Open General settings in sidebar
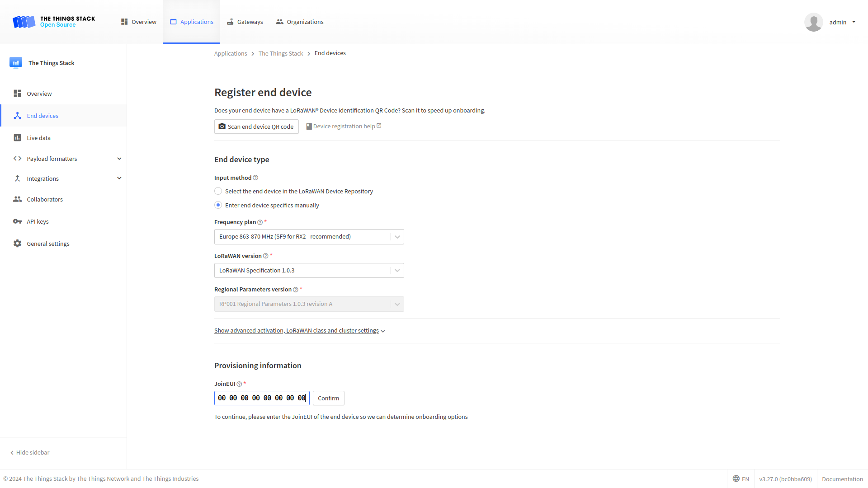The width and height of the screenshot is (868, 488). [x=63, y=244]
